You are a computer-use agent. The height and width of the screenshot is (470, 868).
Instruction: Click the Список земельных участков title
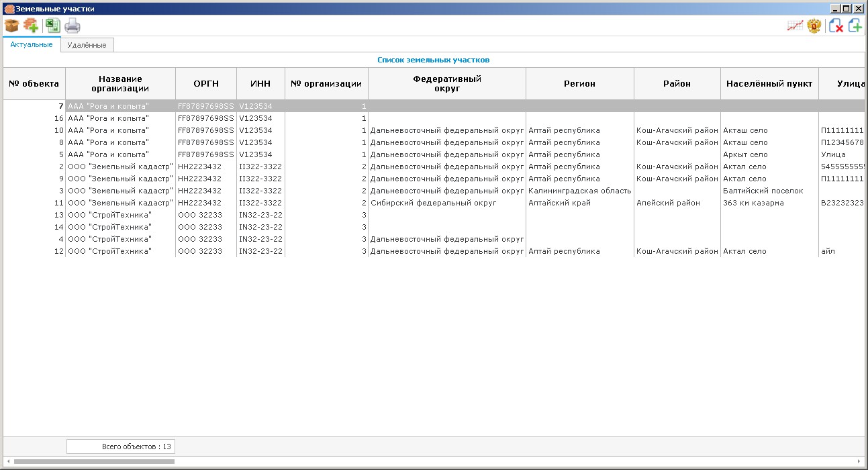point(434,60)
